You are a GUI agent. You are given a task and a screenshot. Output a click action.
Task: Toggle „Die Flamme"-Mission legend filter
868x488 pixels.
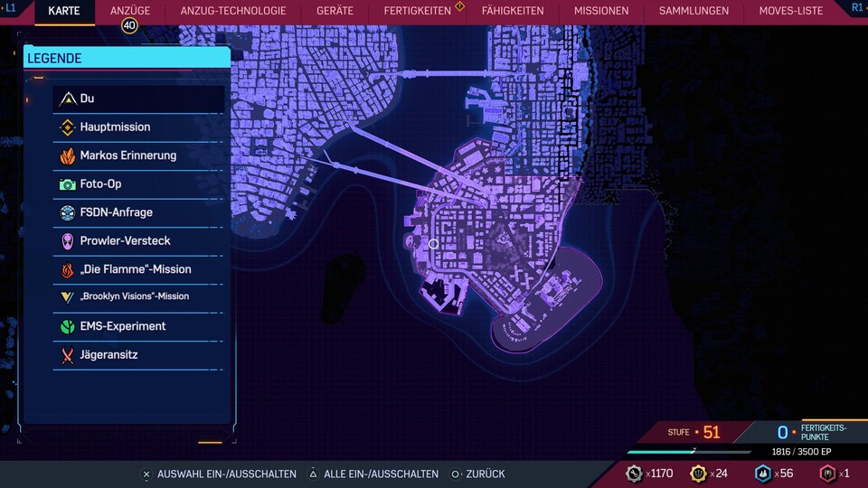(x=138, y=270)
